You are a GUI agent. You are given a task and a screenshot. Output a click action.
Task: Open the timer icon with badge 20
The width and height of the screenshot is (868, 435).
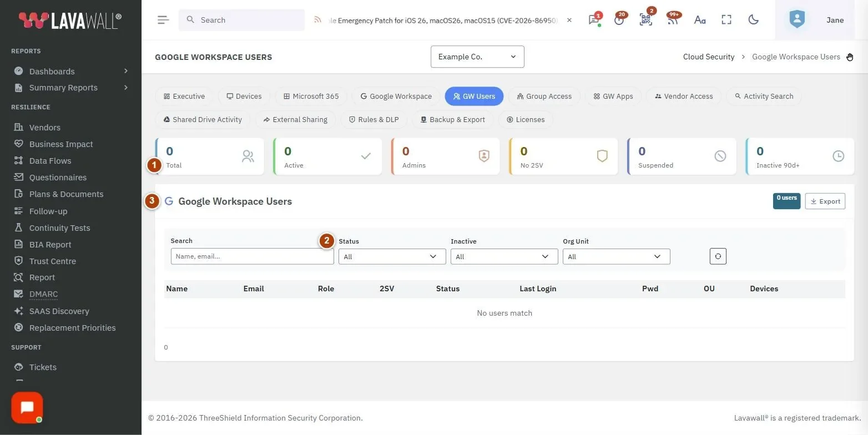point(619,20)
